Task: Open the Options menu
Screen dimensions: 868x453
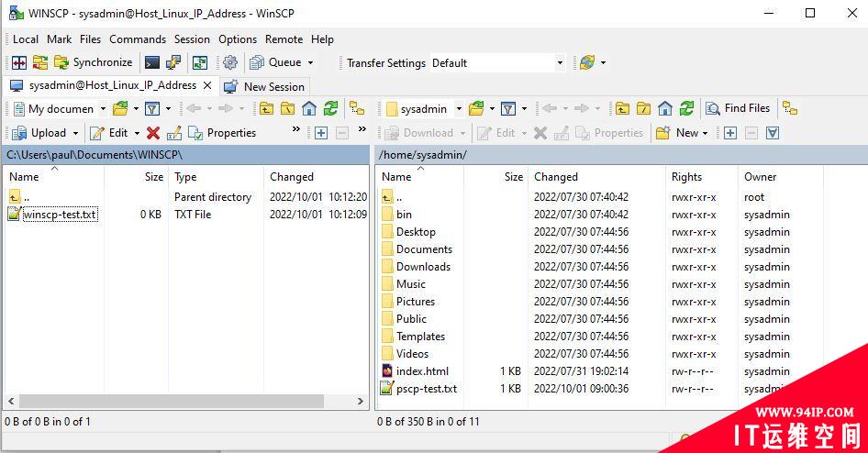Action: pos(238,39)
